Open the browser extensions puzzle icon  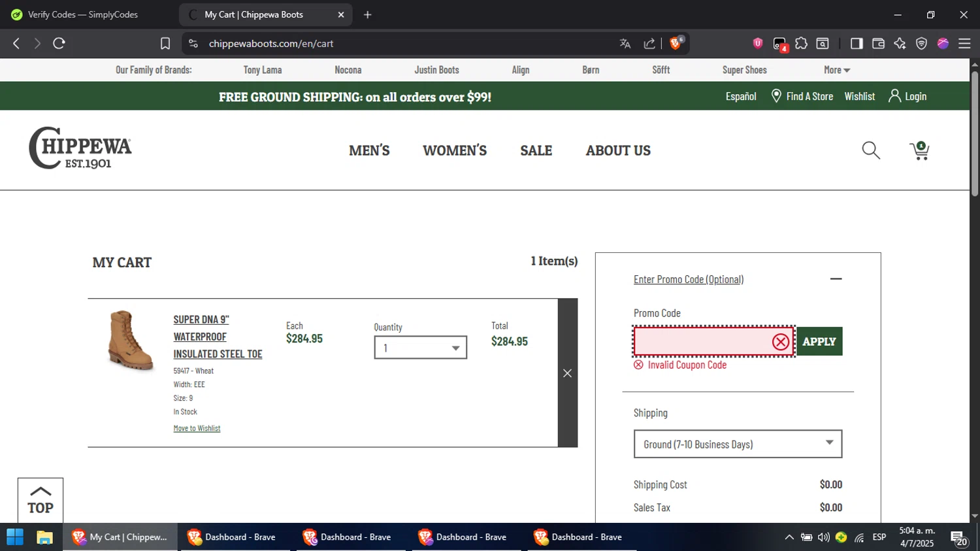801,43
